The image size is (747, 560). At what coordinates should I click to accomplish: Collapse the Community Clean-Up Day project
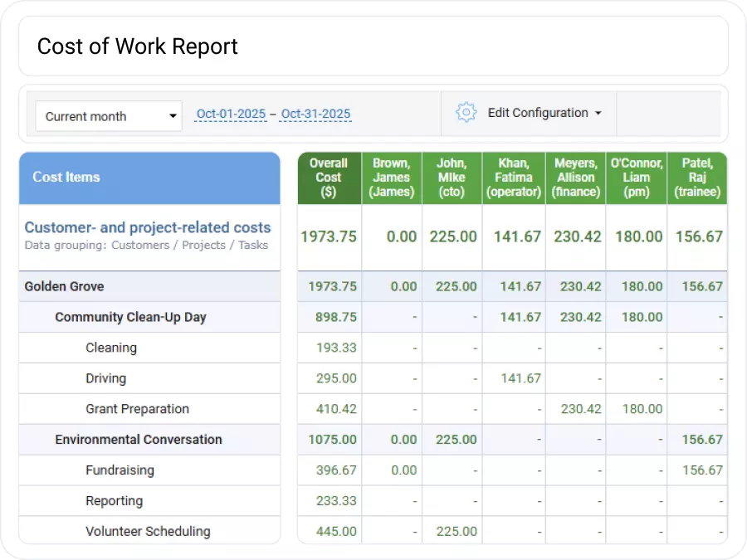(132, 317)
